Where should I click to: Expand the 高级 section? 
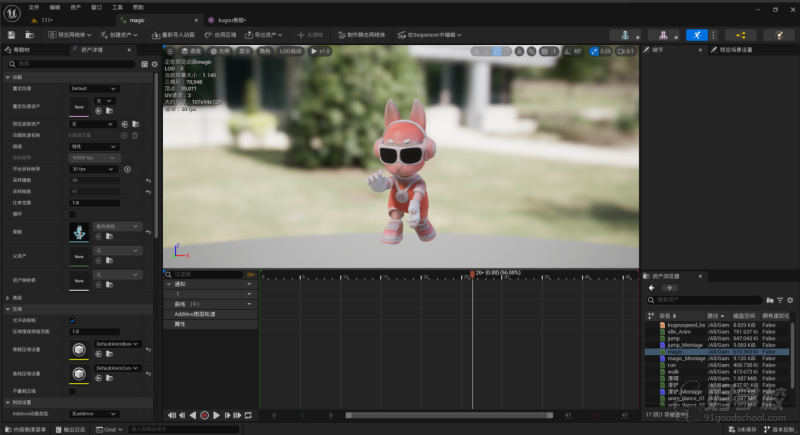point(6,297)
